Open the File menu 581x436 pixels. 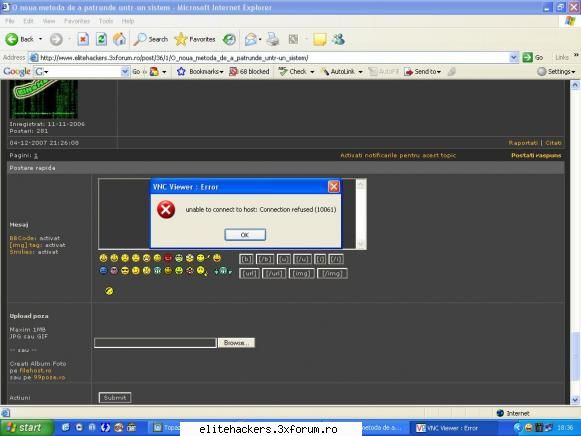(x=10, y=21)
